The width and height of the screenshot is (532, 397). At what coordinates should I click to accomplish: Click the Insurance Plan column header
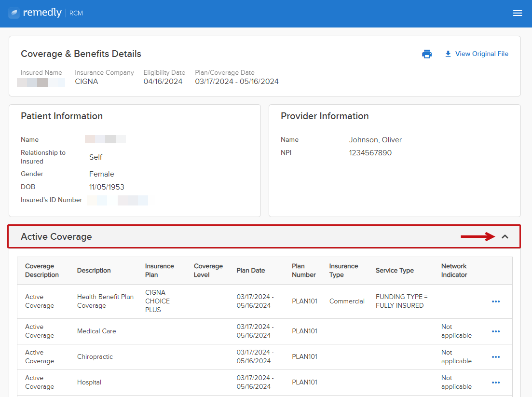click(x=160, y=271)
